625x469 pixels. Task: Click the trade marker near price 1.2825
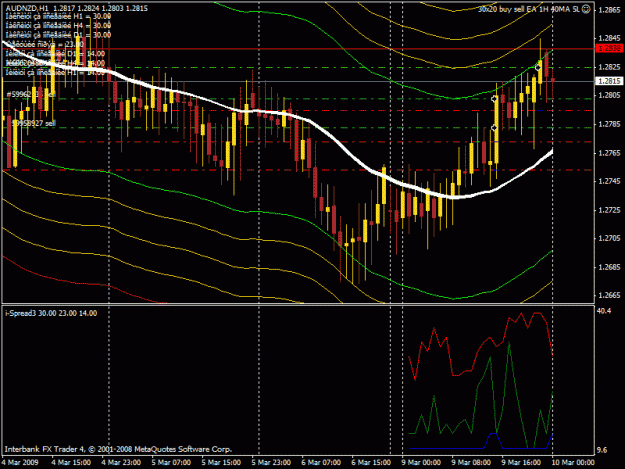[x=538, y=68]
